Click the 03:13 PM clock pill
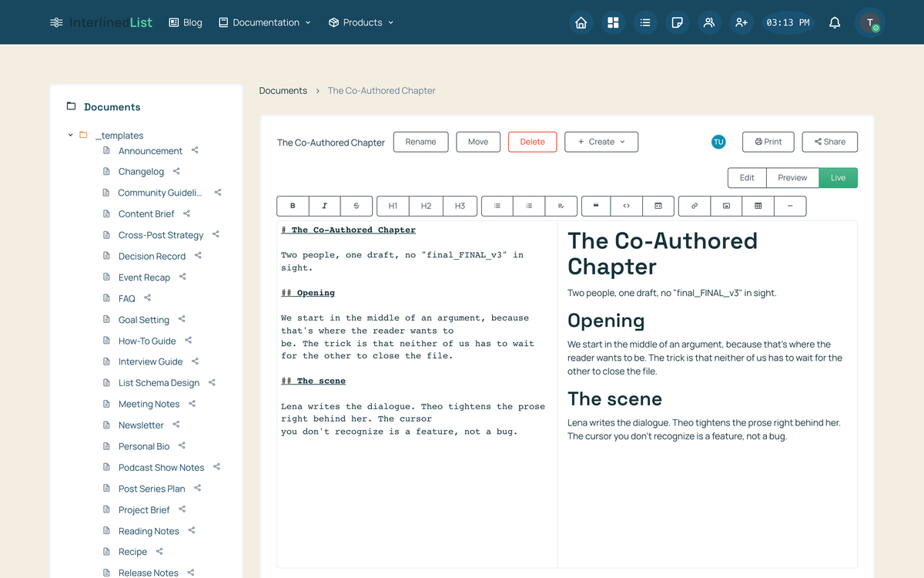 click(x=788, y=22)
